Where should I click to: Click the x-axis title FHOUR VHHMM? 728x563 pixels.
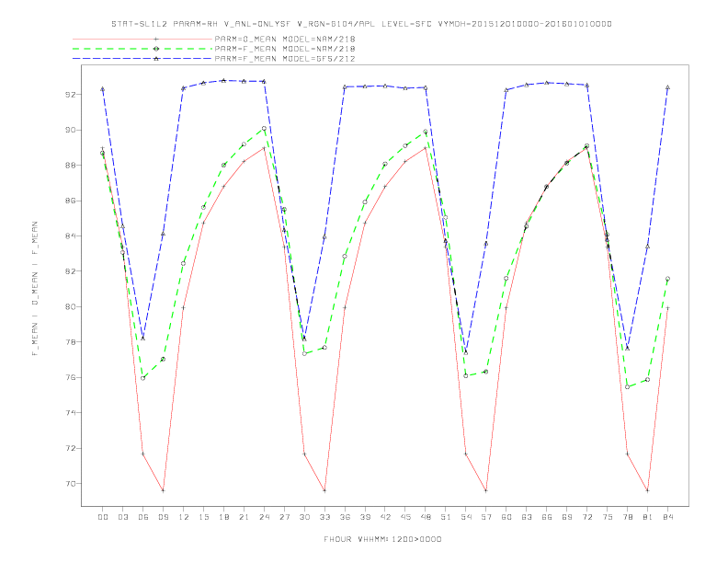click(382, 539)
